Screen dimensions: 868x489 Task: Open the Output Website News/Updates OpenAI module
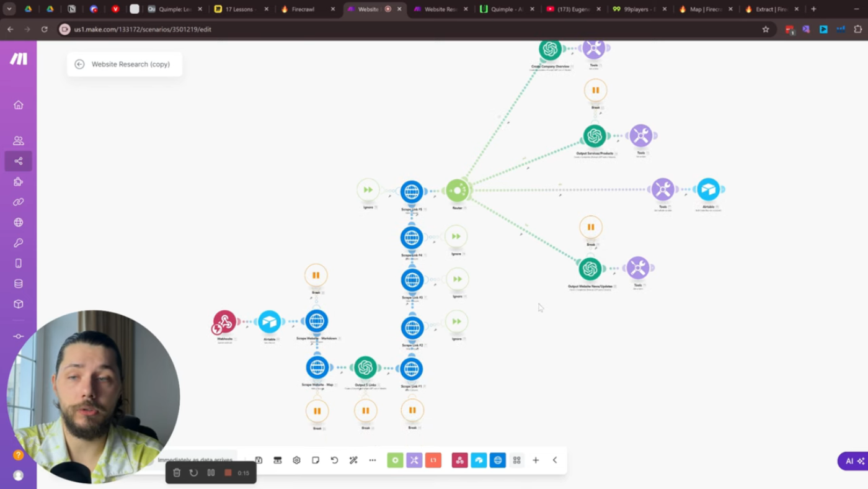tap(590, 269)
